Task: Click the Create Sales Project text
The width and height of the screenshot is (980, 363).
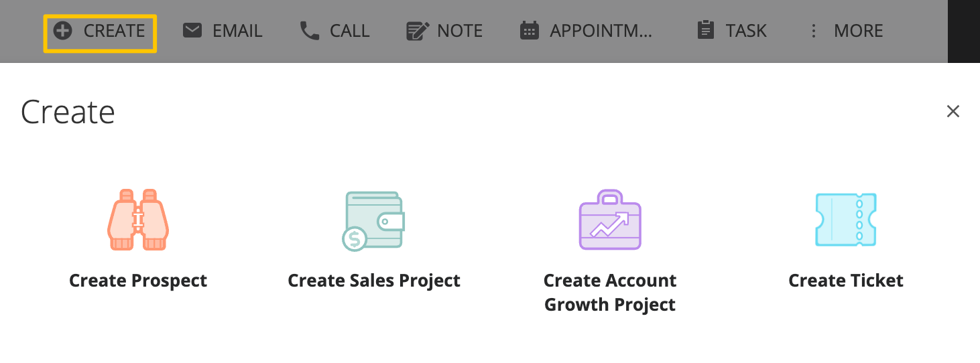Action: (374, 281)
